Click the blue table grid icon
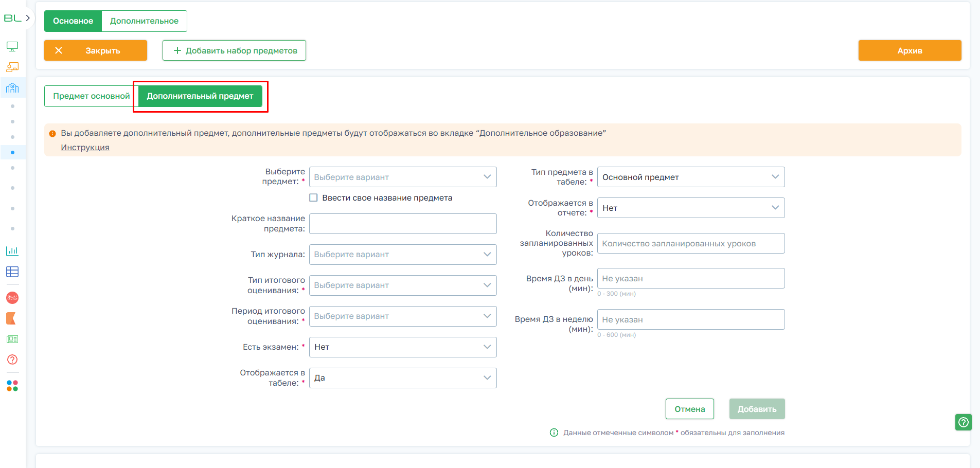Viewport: 980px width, 468px height. [12, 272]
